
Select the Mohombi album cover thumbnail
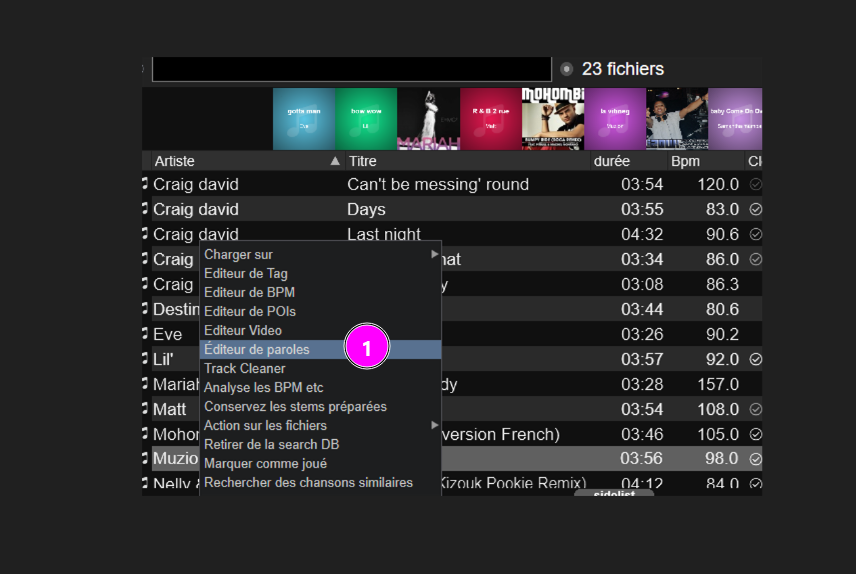pyautogui.click(x=552, y=119)
